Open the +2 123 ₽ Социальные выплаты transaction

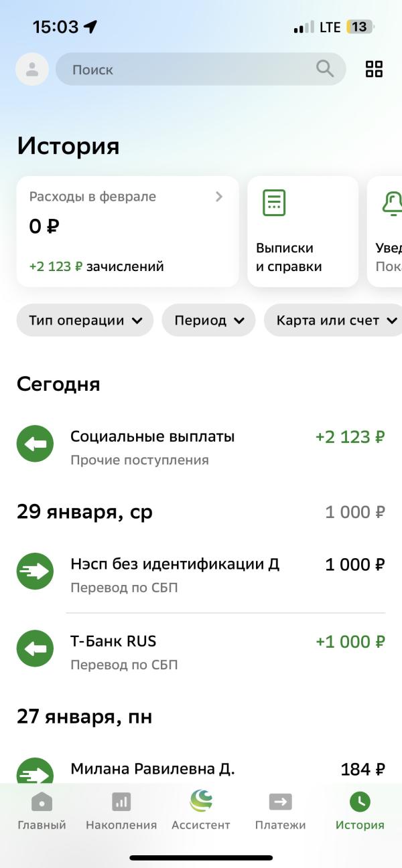pos(201,447)
